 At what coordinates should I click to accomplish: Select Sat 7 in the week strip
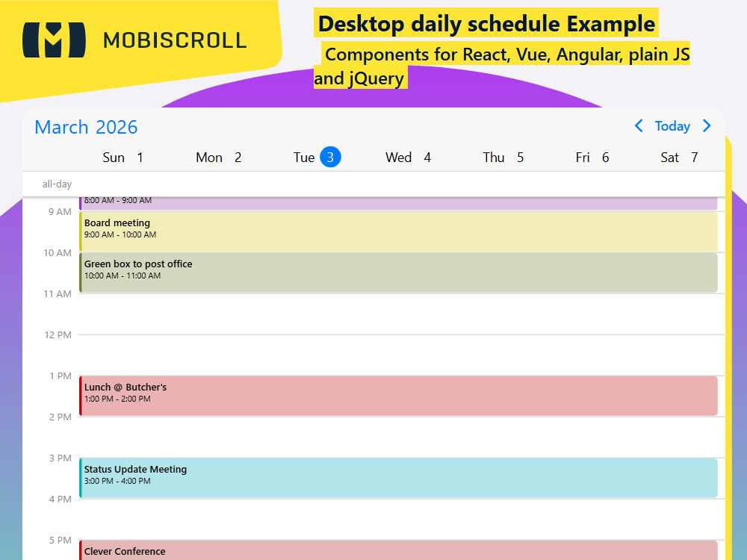tap(680, 158)
